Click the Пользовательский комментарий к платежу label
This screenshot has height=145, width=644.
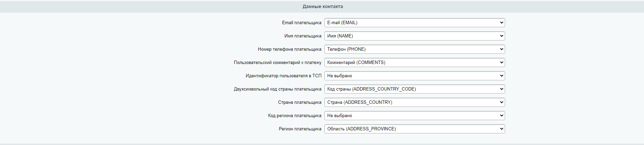[x=277, y=63]
